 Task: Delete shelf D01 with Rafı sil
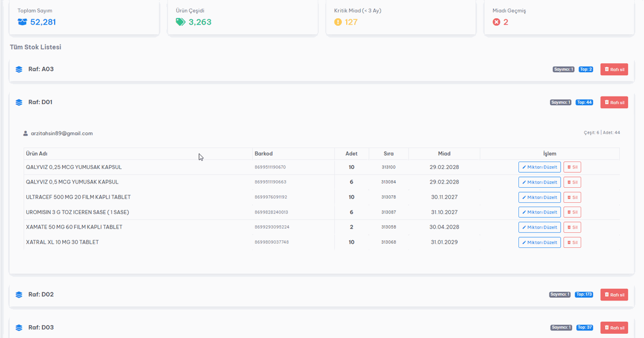coord(614,102)
